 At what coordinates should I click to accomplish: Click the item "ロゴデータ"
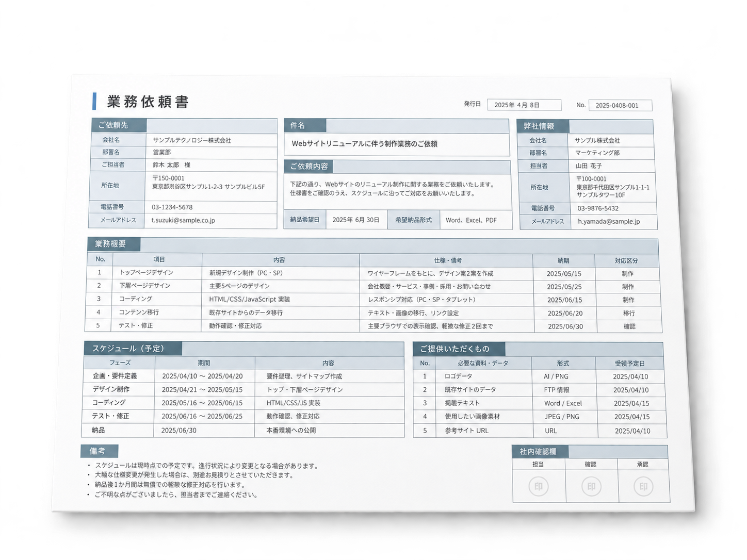pyautogui.click(x=458, y=377)
